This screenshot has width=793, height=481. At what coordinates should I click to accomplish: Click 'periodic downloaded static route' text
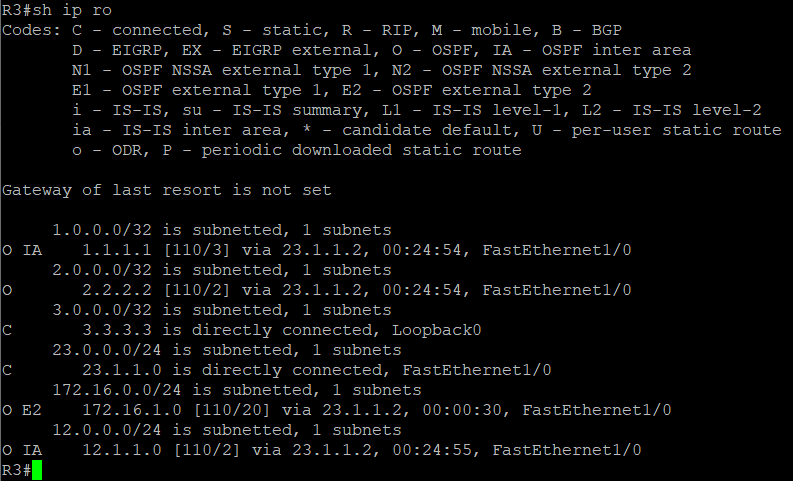pos(362,150)
